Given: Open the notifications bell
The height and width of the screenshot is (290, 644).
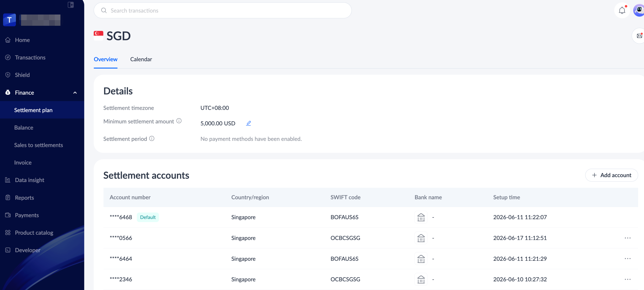Looking at the screenshot, I should [622, 11].
